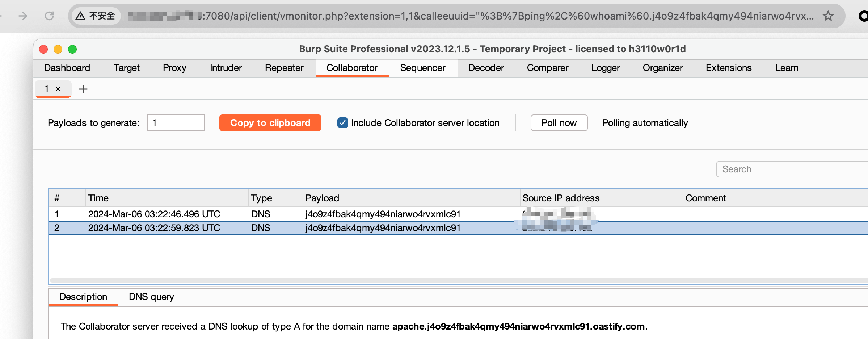868x339 pixels.
Task: Open the Dashboard tab in Burp Suite
Action: 67,68
